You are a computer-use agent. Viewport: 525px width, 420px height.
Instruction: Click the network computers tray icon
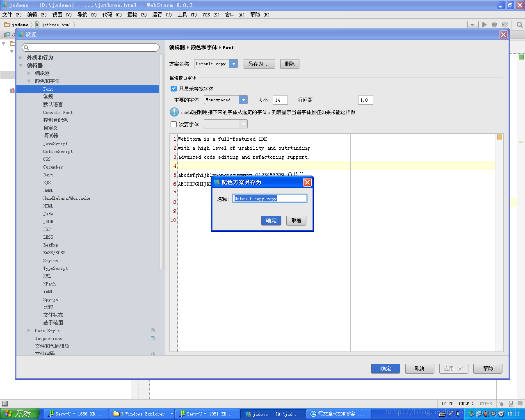click(x=479, y=414)
